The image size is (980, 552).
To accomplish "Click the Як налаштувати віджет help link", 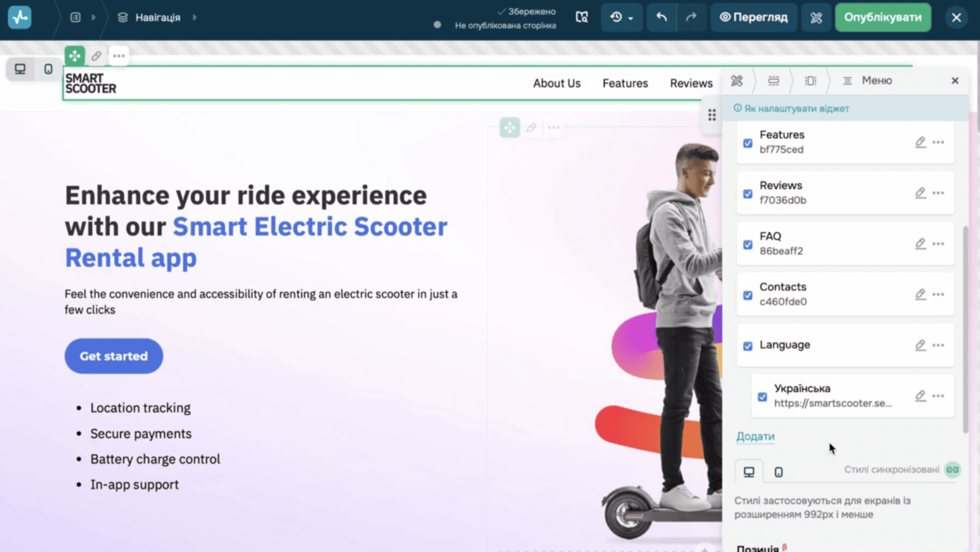I will pyautogui.click(x=791, y=109).
